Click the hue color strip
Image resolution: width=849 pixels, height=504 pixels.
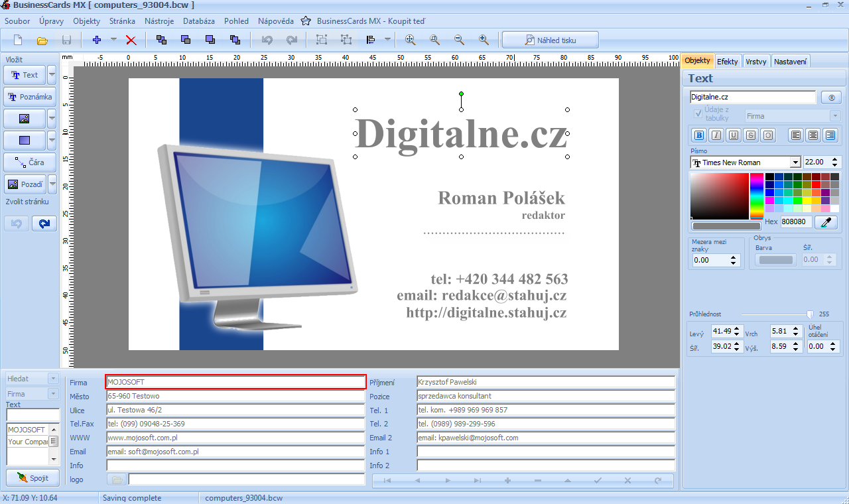[756, 196]
